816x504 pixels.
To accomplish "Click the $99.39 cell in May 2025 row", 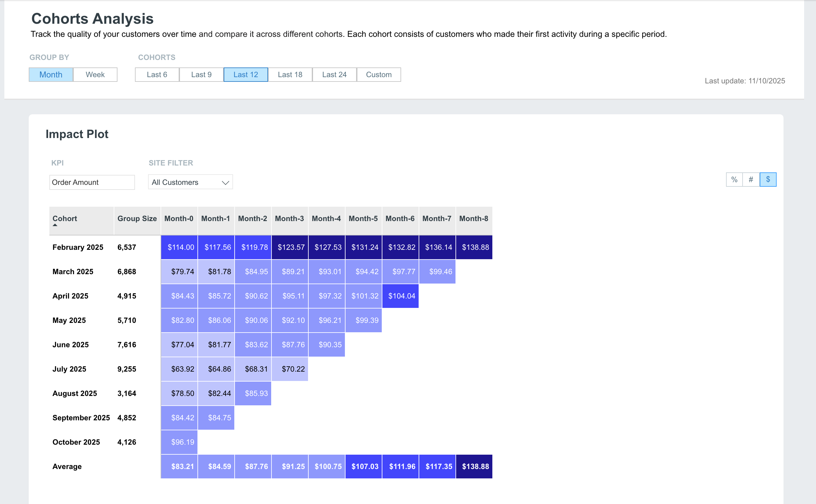I will tap(363, 320).
